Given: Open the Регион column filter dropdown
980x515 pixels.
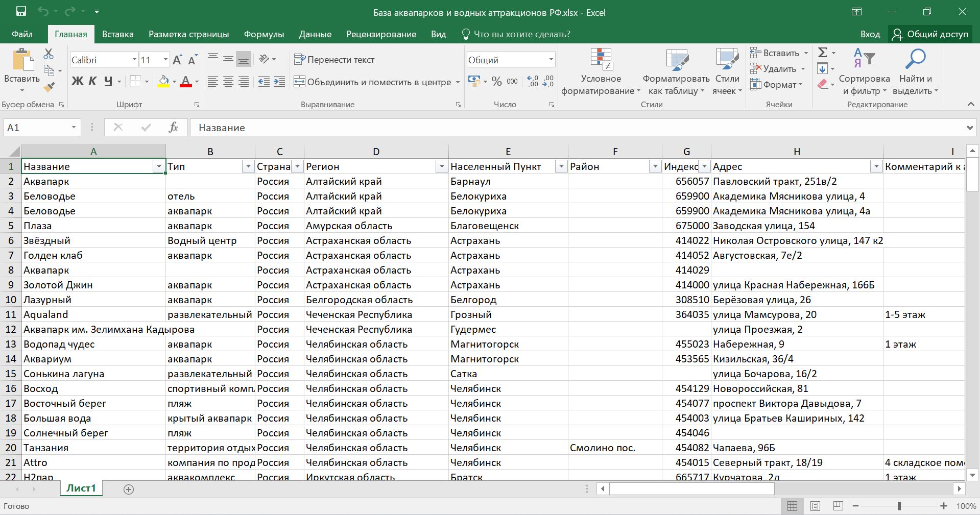Looking at the screenshot, I should click(x=441, y=167).
